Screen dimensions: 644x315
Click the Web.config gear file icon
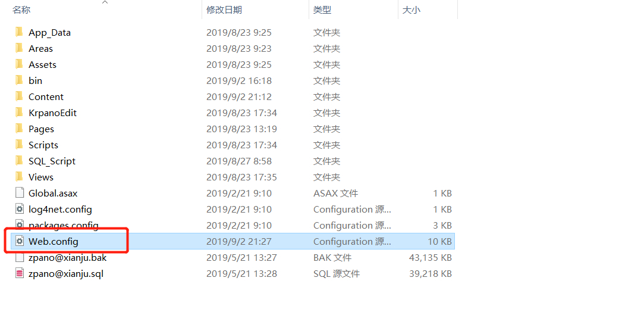coord(19,241)
